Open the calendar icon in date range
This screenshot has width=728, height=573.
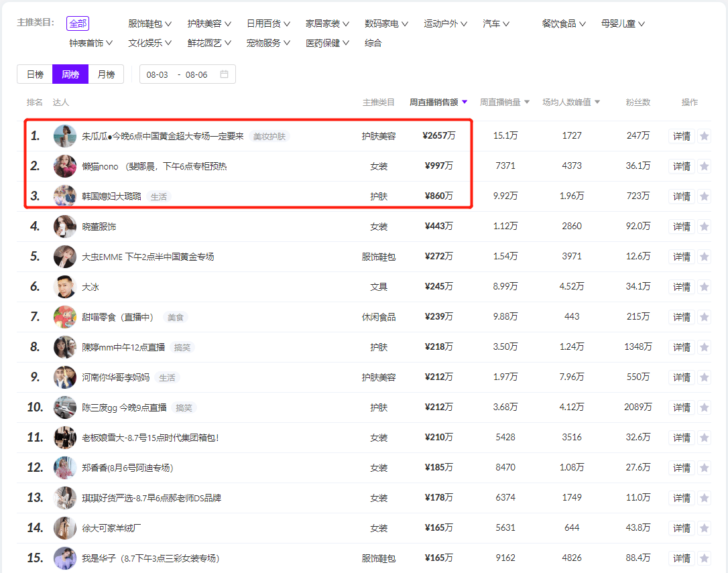click(x=225, y=74)
